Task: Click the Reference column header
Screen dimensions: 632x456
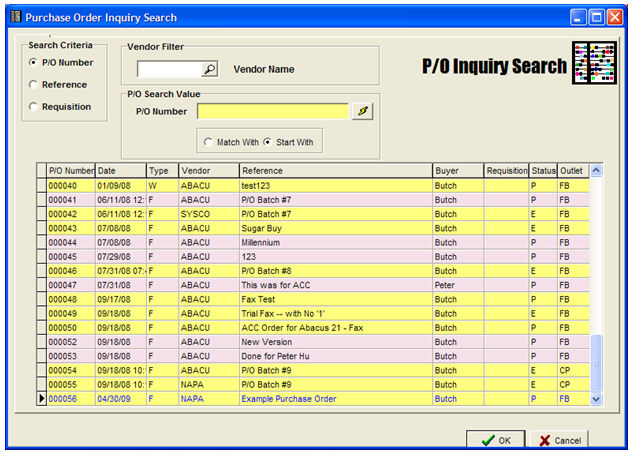Action: point(334,171)
